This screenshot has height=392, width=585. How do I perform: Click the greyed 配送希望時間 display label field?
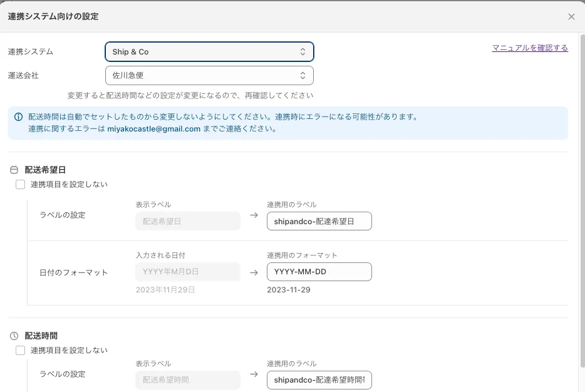coord(187,379)
